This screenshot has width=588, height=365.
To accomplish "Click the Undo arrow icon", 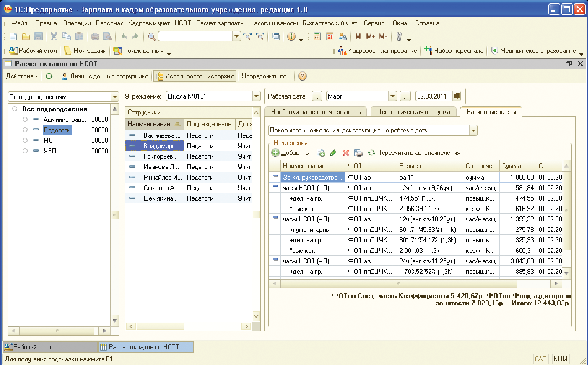I will (124, 37).
